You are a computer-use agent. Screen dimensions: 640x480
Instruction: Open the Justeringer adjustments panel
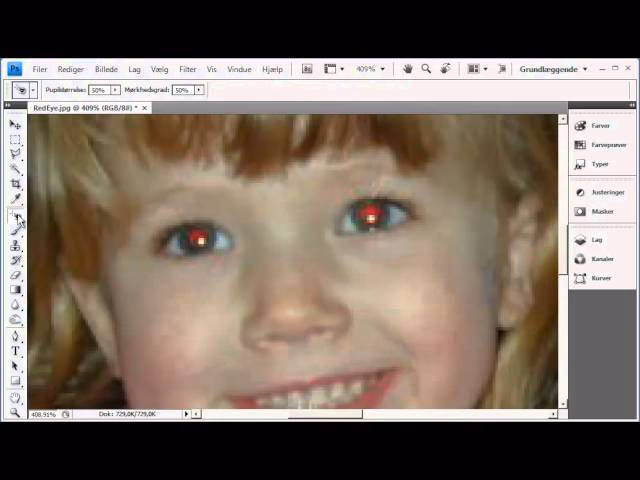(606, 192)
